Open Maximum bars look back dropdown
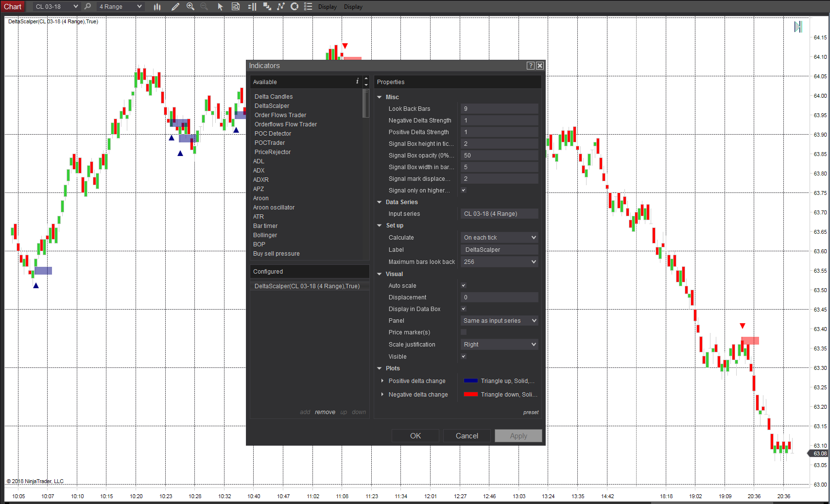Image resolution: width=830 pixels, height=504 pixels. coord(499,262)
